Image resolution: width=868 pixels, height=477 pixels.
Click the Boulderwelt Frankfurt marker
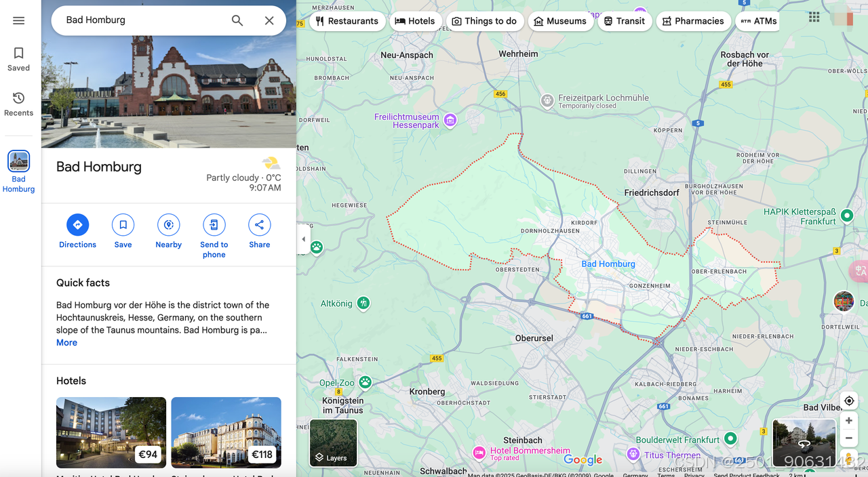pyautogui.click(x=730, y=439)
